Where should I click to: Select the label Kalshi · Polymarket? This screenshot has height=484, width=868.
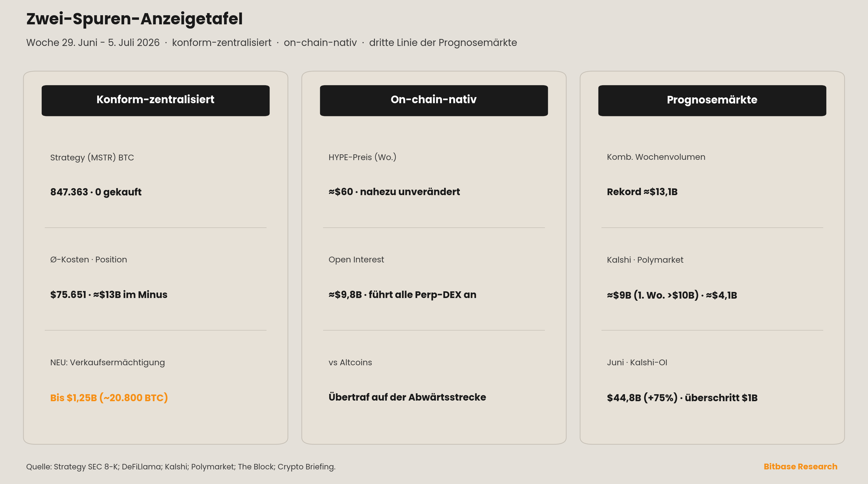[x=645, y=260]
